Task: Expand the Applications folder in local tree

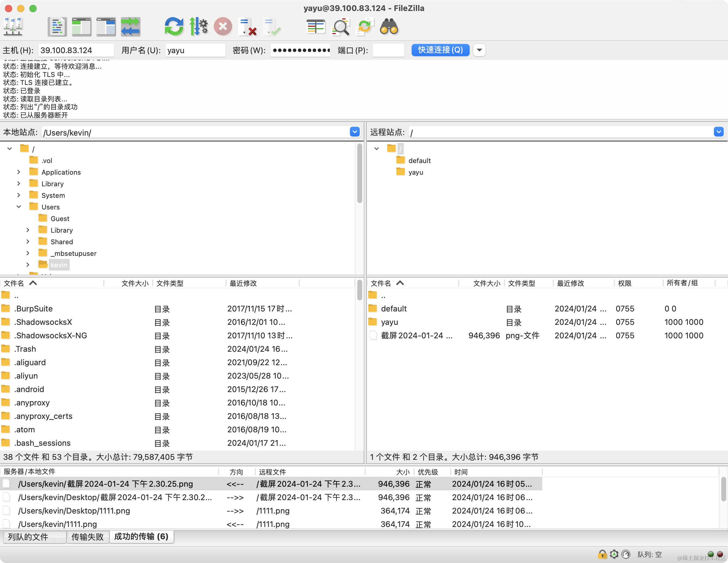Action: tap(19, 172)
